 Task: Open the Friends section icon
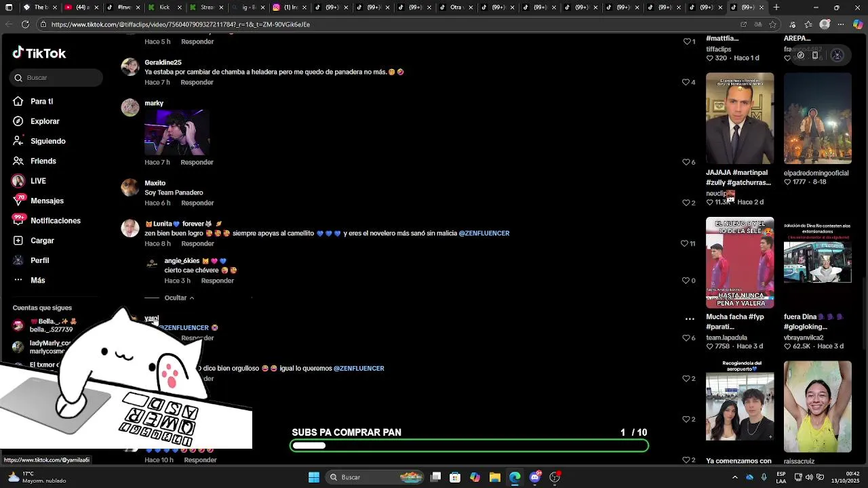18,161
